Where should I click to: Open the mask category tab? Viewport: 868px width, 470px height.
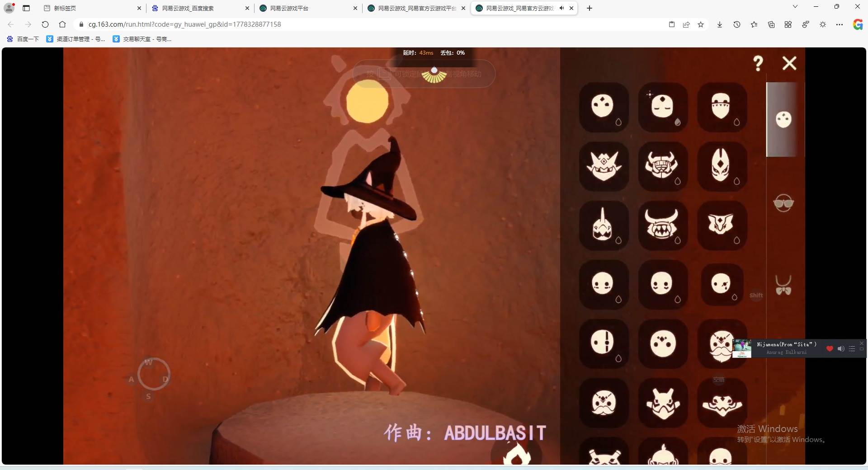(783, 120)
